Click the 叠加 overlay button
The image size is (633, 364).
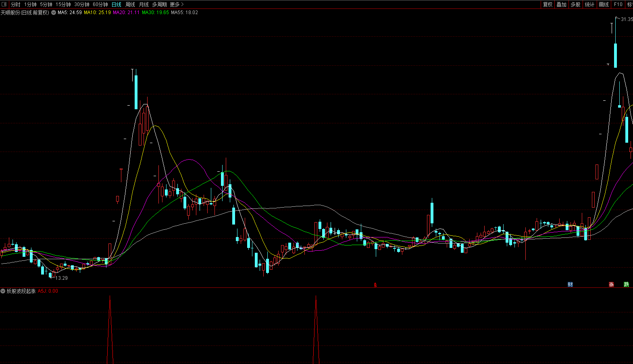click(562, 4)
